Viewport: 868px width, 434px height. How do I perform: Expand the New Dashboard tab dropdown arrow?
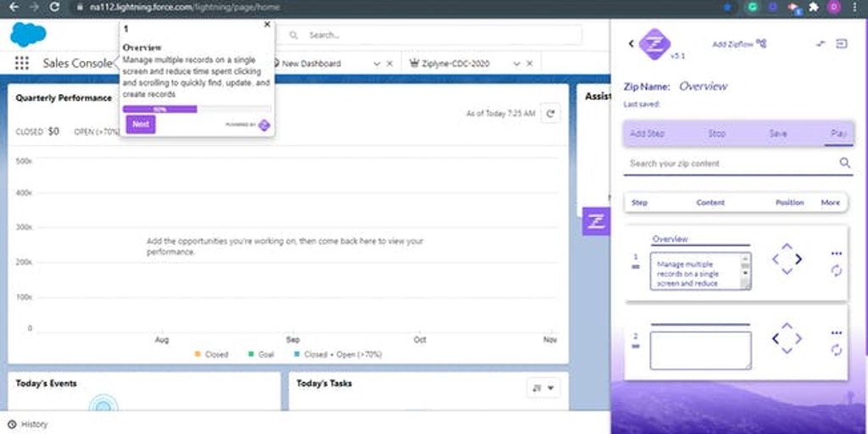click(x=377, y=64)
